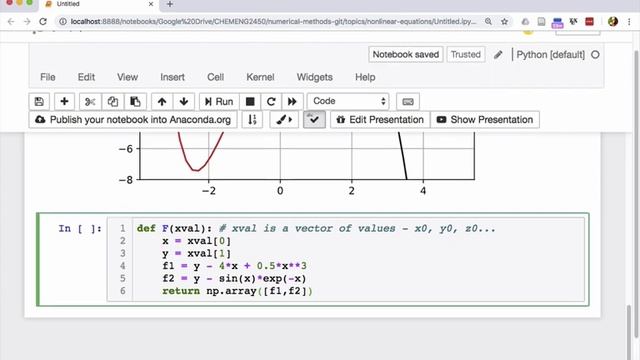Close the Untitled browser tab
Viewport: 640px width, 360px height.
pos(151,4)
